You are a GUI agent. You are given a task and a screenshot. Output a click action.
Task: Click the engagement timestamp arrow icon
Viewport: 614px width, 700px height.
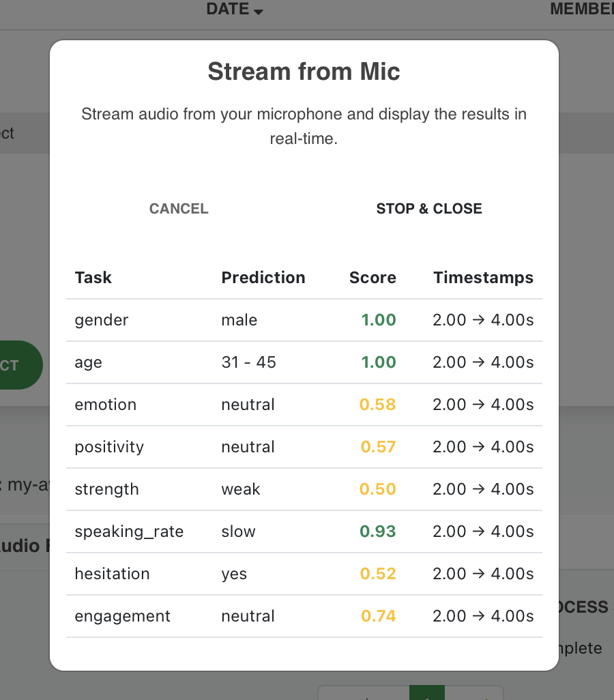click(478, 615)
